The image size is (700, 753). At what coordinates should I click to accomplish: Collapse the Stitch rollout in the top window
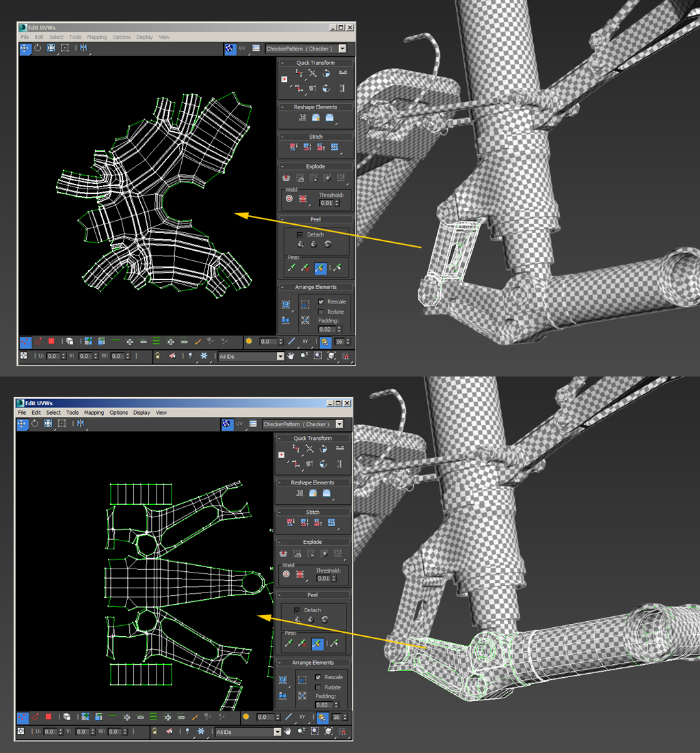pyautogui.click(x=282, y=137)
